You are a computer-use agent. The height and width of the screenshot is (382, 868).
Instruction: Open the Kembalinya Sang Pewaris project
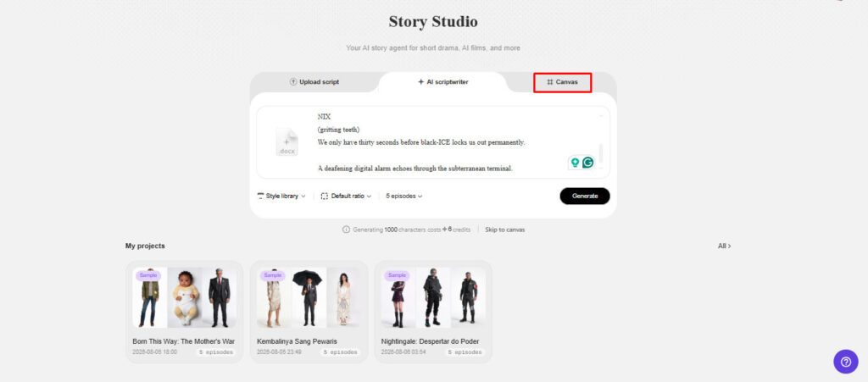click(x=309, y=312)
